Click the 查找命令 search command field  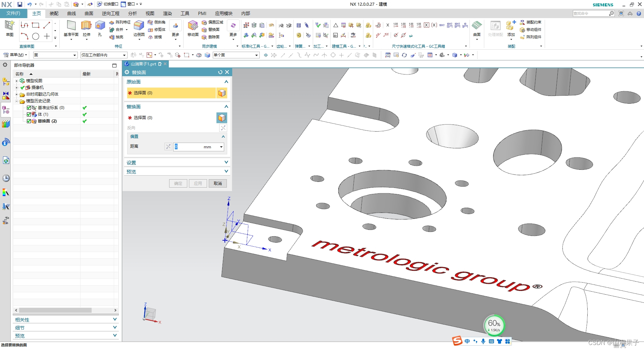(x=594, y=13)
